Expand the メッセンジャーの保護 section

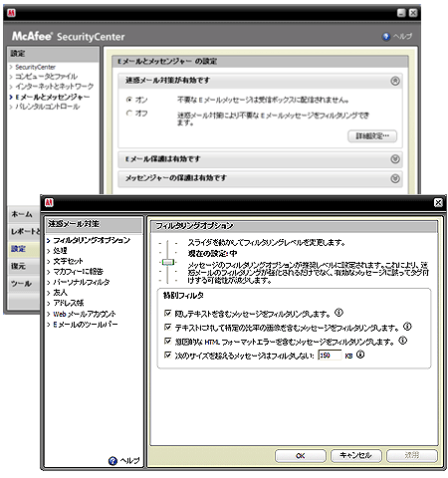(395, 178)
